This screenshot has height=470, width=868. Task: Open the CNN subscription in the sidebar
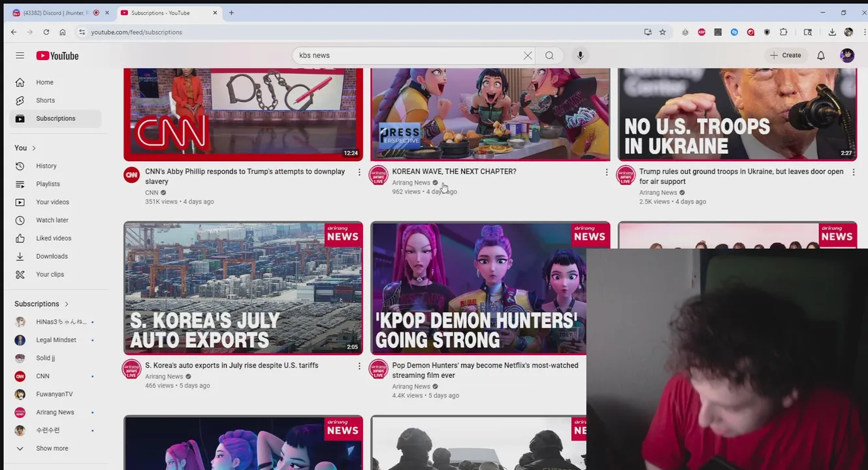pyautogui.click(x=56, y=376)
